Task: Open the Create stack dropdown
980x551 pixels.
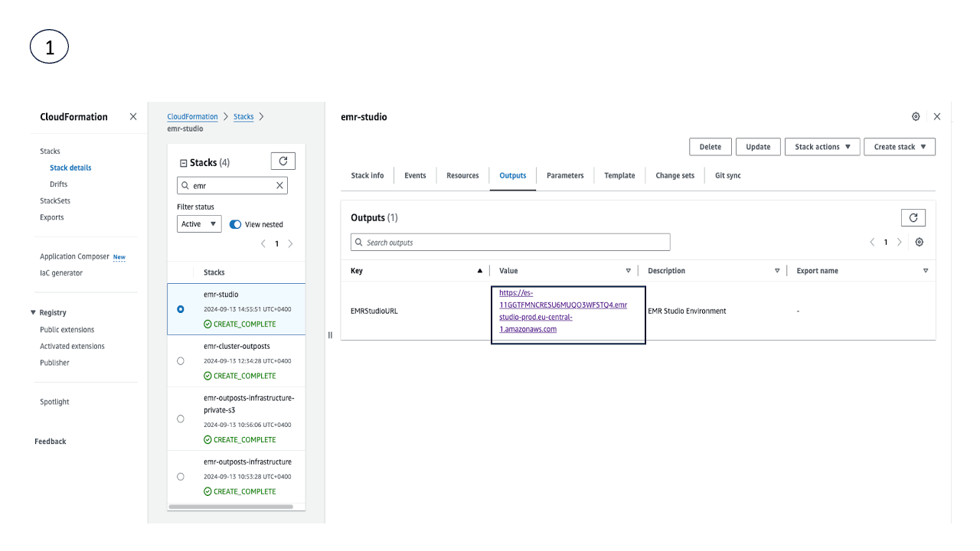Action: tap(900, 147)
